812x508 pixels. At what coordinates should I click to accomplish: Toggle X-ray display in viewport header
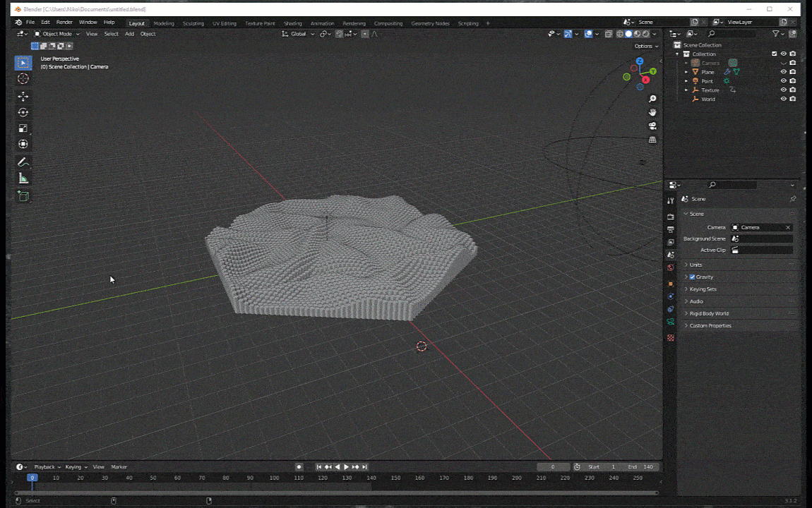[x=609, y=34]
